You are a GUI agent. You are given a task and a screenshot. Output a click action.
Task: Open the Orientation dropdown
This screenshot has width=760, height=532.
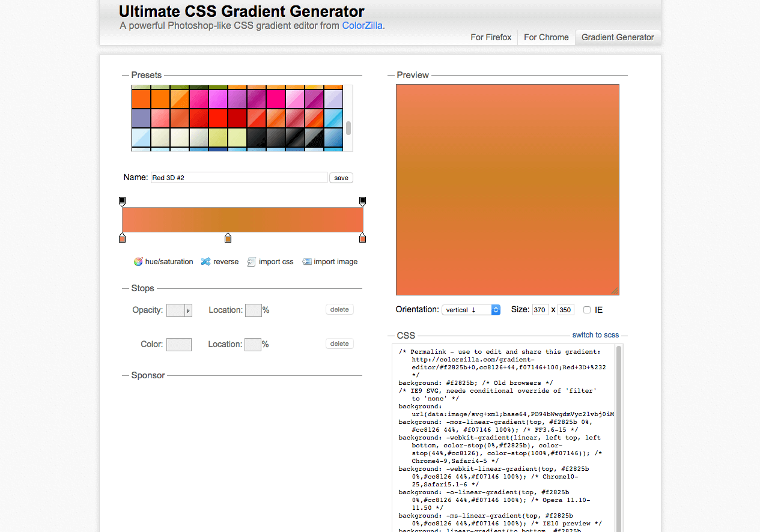pyautogui.click(x=471, y=309)
